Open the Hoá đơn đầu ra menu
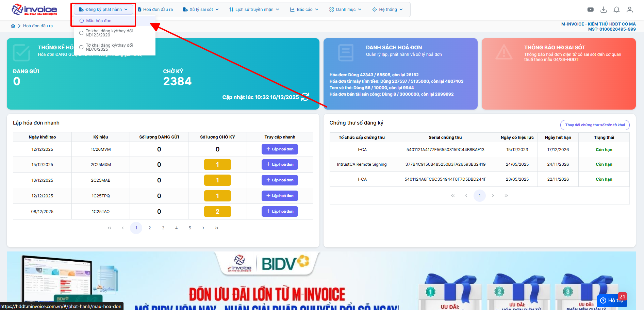Viewport: 644px width, 310px height. tap(155, 10)
